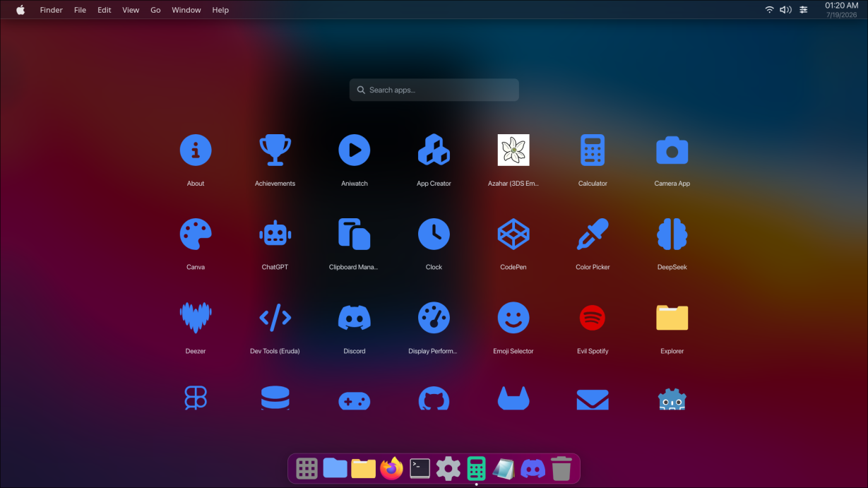Select the database cylinder app icon
The height and width of the screenshot is (488, 868).
pyautogui.click(x=275, y=398)
